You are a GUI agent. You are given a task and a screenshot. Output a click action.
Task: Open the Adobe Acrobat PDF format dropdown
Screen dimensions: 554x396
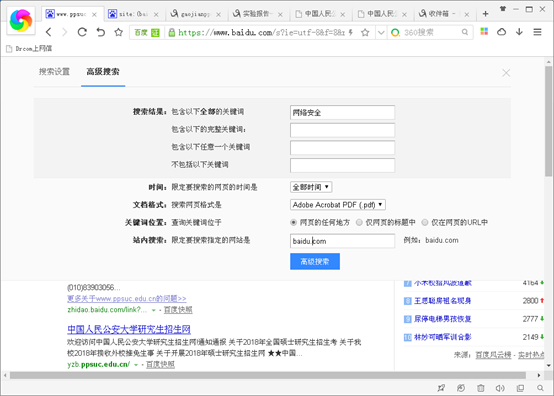pyautogui.click(x=338, y=205)
